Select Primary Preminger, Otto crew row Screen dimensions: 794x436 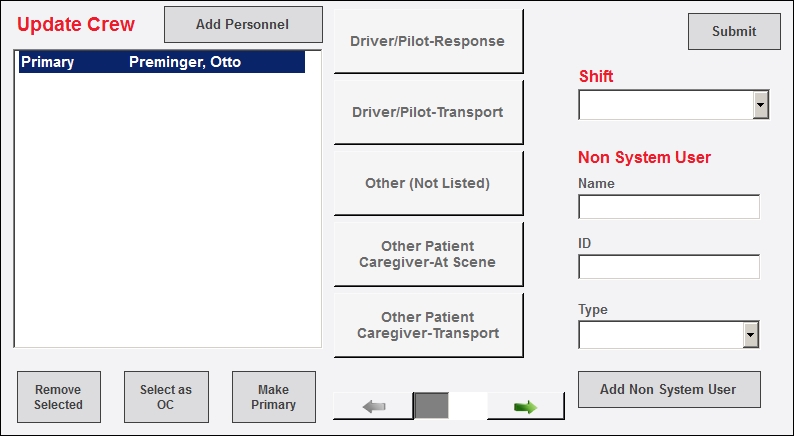tap(162, 62)
